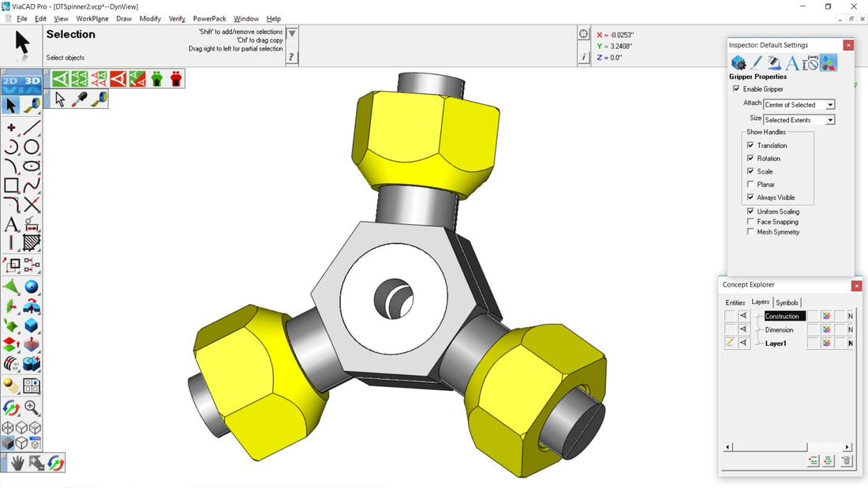Pick the rectangle drawing tool
This screenshot has width=868, height=488.
click(x=11, y=186)
